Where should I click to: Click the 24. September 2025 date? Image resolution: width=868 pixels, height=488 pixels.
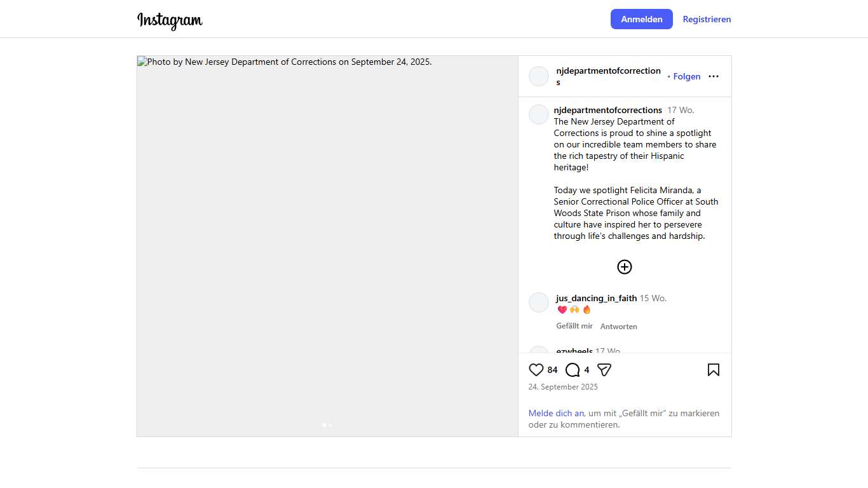(x=563, y=387)
